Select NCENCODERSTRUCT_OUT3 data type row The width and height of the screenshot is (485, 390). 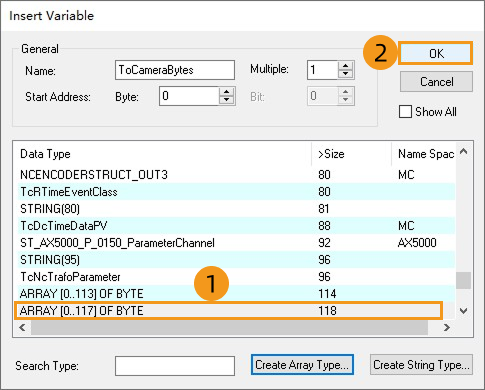click(235, 175)
